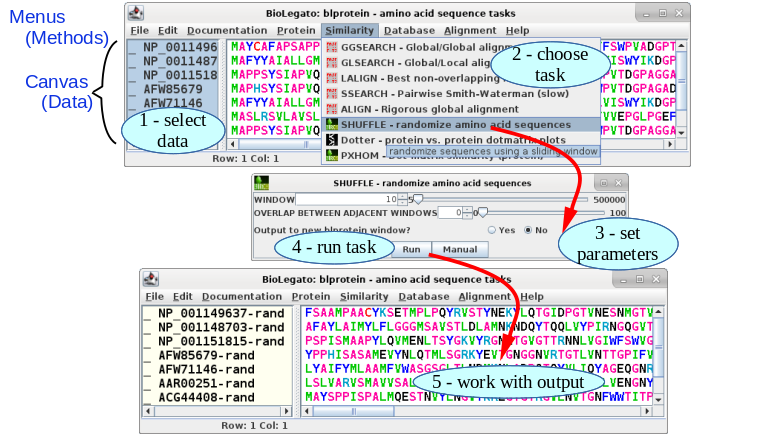Click the Dotter dotmatrix plots icon
784x434 pixels.
pos(333,140)
